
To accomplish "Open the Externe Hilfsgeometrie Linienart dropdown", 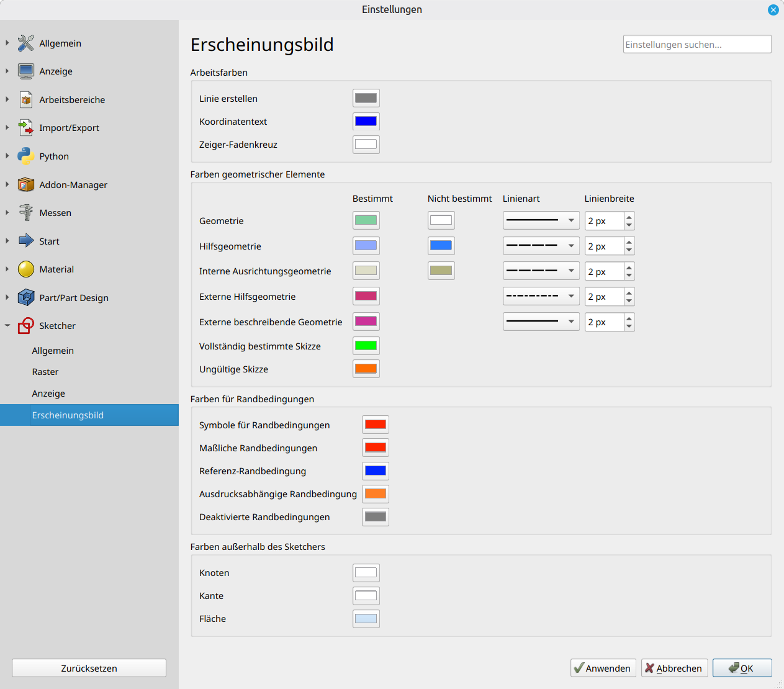I will (541, 296).
